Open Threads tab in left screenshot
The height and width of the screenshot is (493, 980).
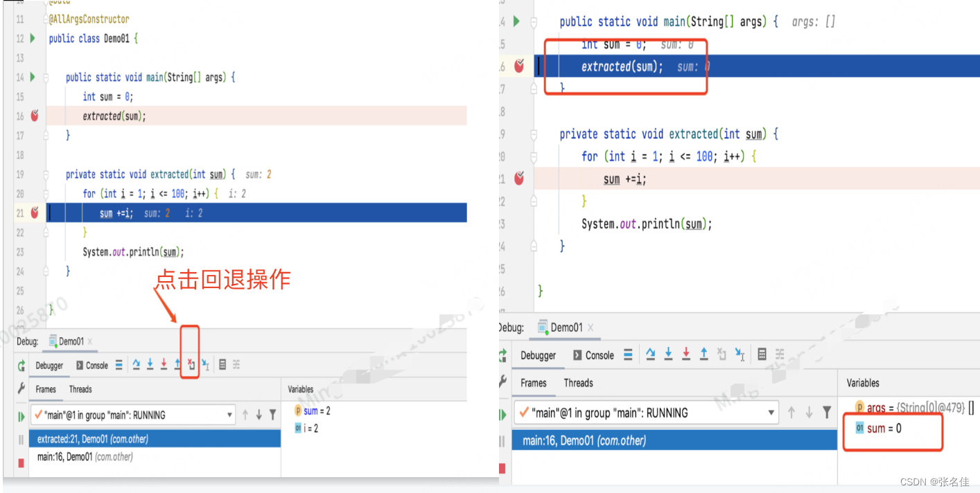click(x=80, y=389)
